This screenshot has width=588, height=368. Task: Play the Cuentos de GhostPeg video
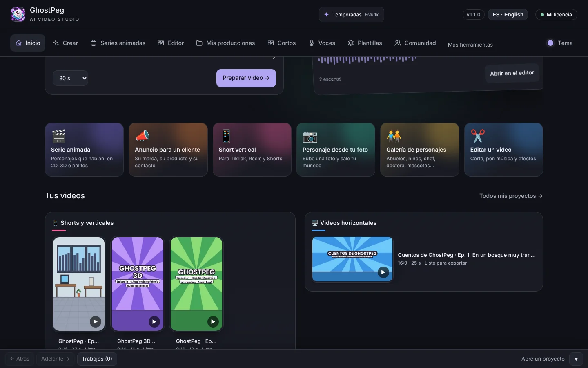(383, 272)
